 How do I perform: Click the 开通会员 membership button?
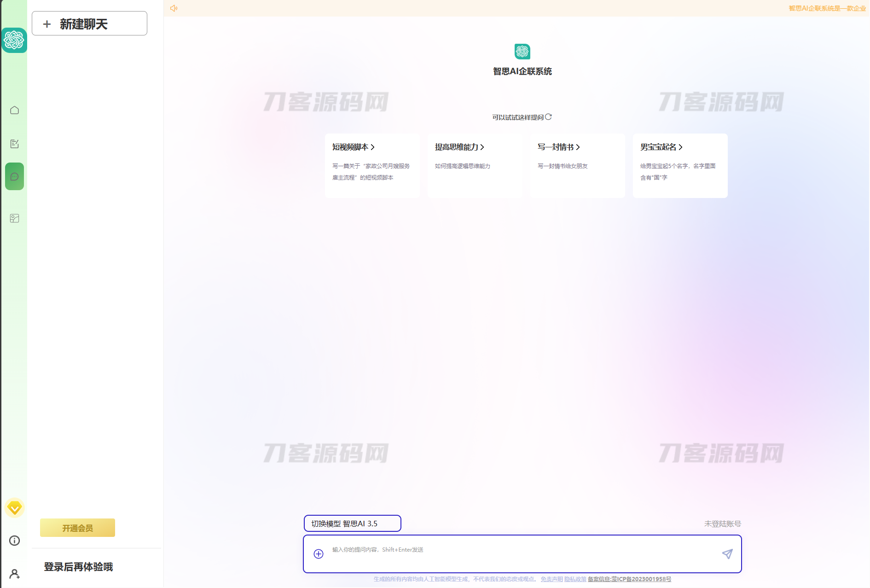(x=77, y=528)
